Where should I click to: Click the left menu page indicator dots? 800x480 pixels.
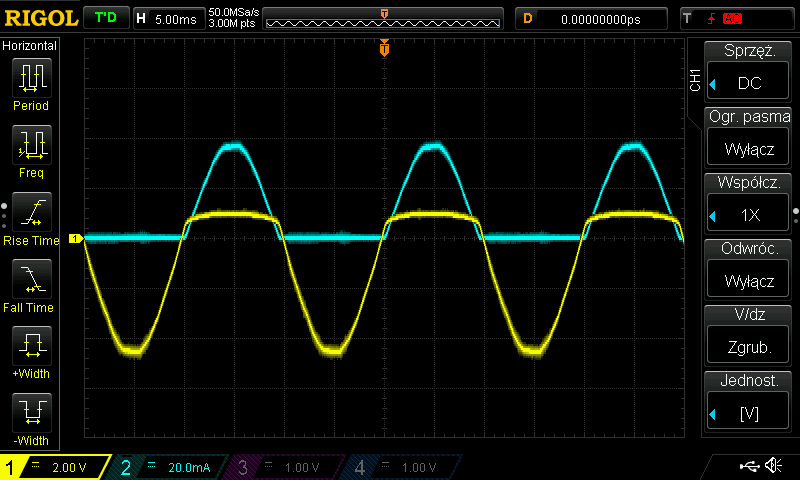(x=4, y=216)
